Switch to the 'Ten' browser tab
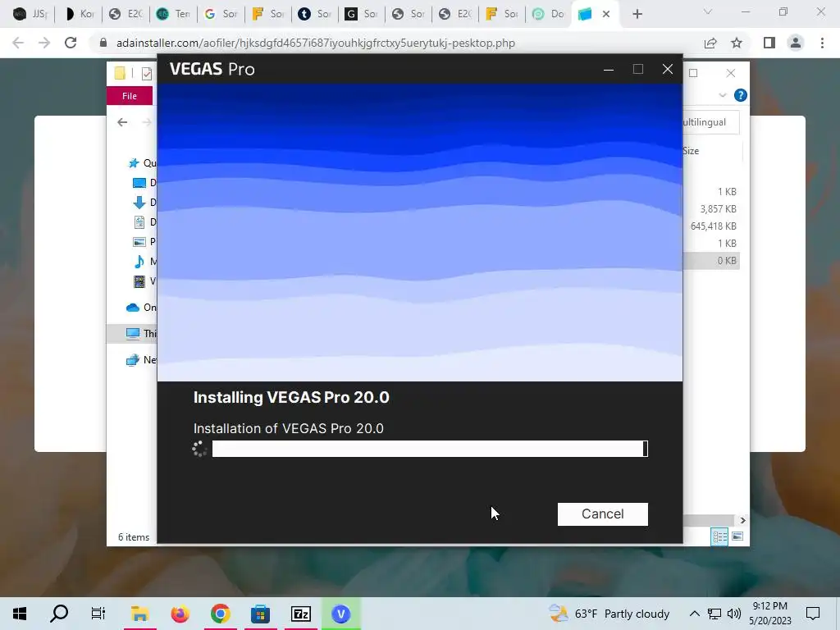Viewport: 840px width, 630px height. (x=173, y=14)
